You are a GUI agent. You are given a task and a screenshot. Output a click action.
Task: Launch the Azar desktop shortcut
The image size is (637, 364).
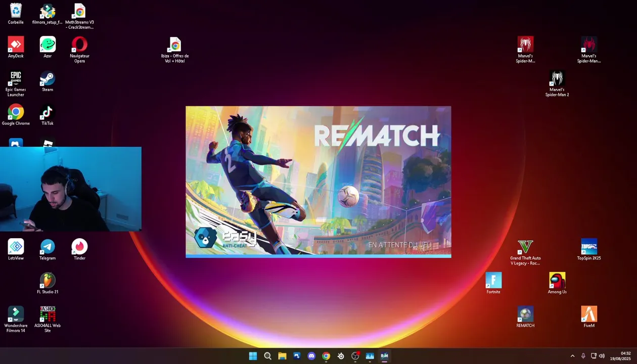pos(48,48)
